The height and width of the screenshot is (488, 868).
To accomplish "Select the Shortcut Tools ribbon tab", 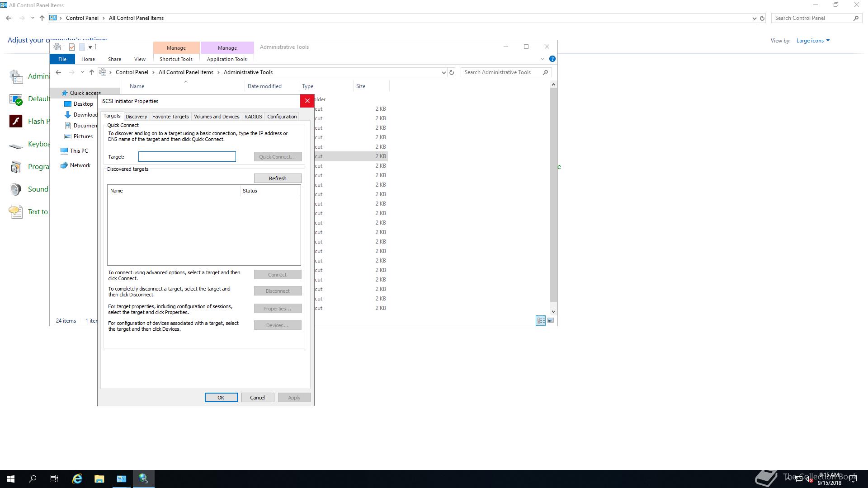I will click(176, 59).
